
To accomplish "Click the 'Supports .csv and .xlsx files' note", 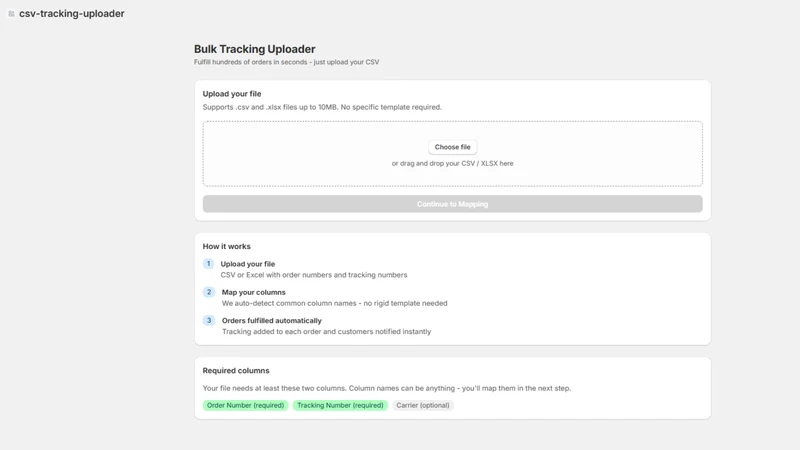I will pos(322,107).
